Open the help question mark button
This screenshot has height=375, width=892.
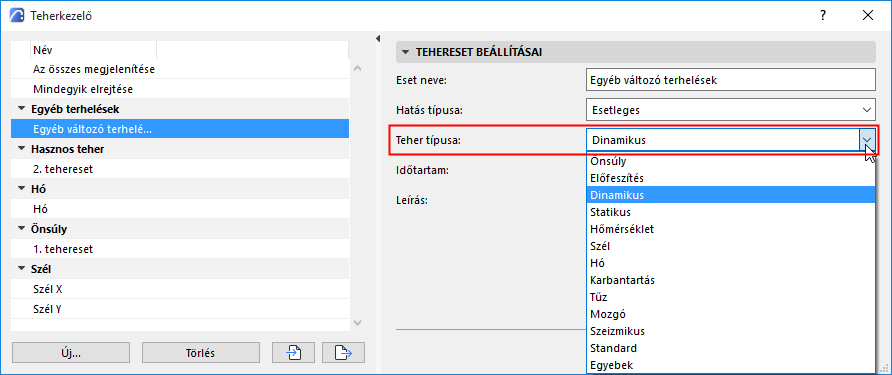coord(823,15)
